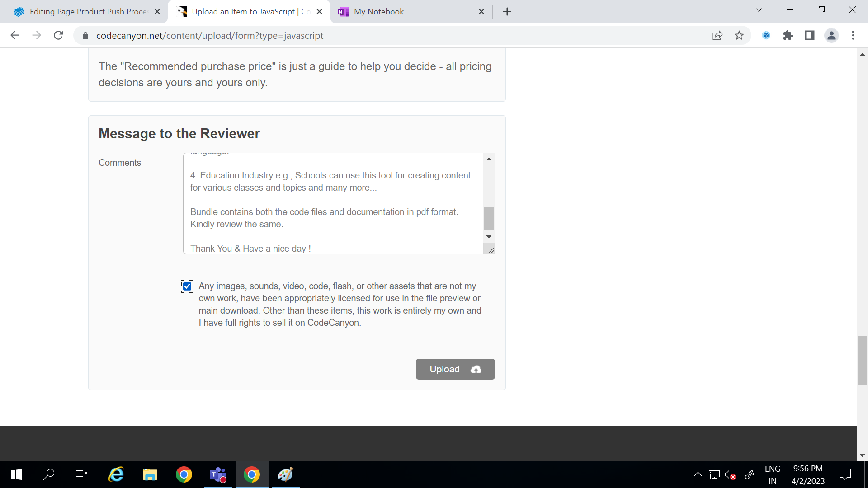The width and height of the screenshot is (868, 488).
Task: Close the Editing Page Product Push tab
Action: click(x=157, y=12)
